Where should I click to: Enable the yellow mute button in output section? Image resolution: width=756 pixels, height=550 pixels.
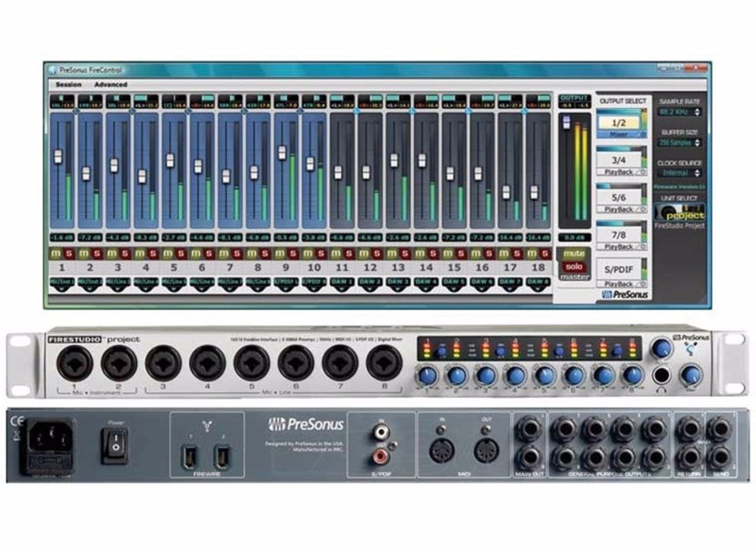(573, 253)
